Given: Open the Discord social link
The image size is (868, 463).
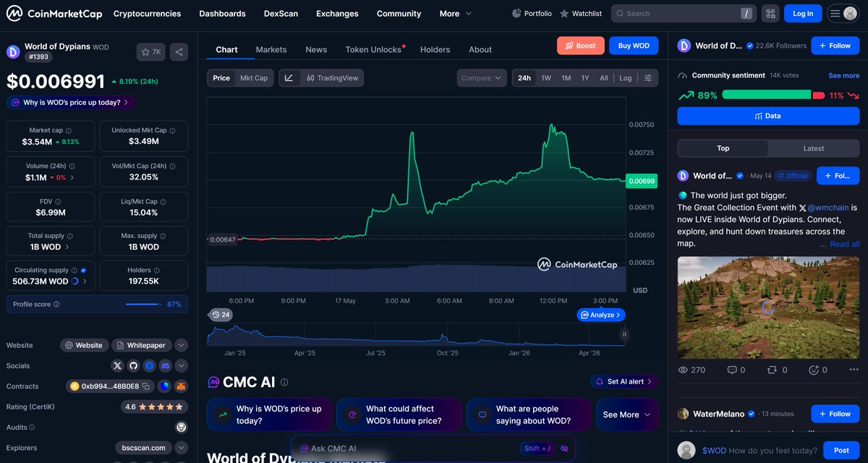Looking at the screenshot, I should (165, 366).
